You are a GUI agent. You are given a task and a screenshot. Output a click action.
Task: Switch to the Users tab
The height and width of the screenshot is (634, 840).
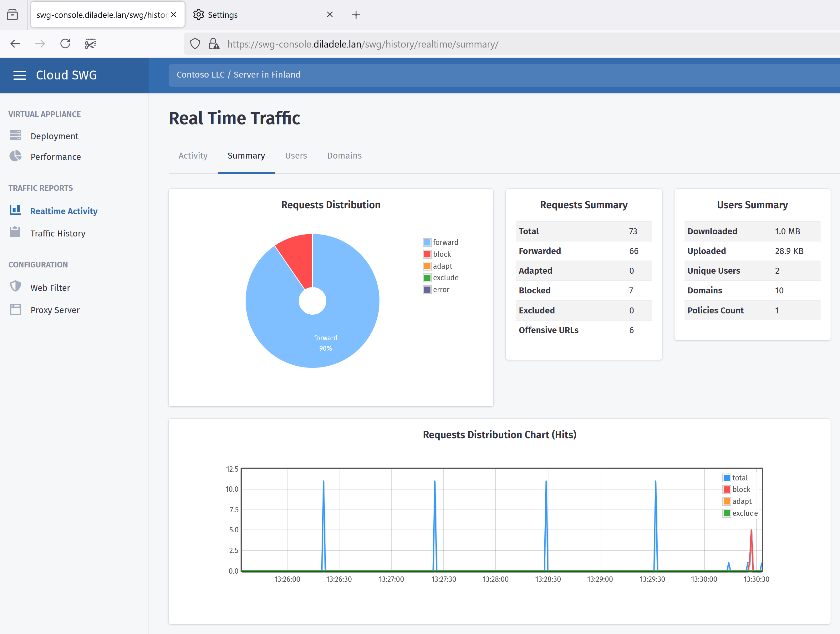tap(296, 156)
